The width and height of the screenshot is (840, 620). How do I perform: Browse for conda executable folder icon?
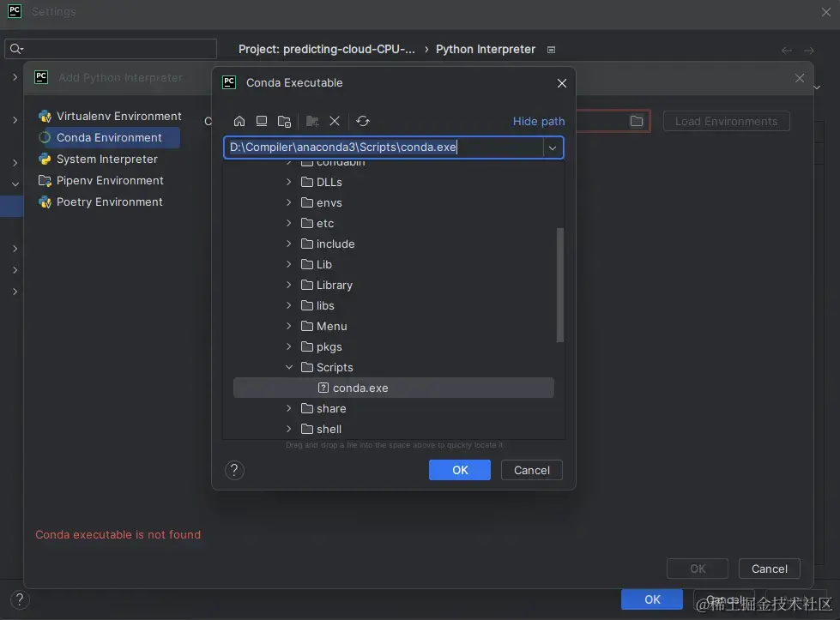637,121
